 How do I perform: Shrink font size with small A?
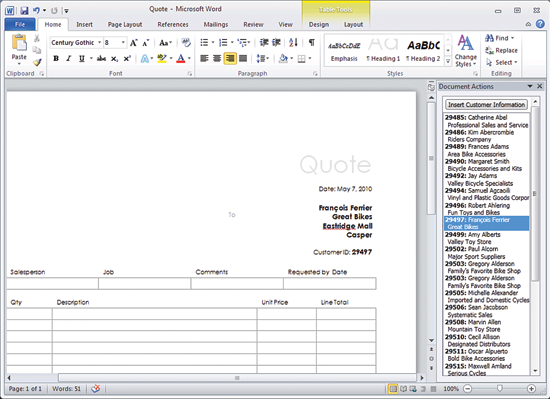[x=146, y=43]
